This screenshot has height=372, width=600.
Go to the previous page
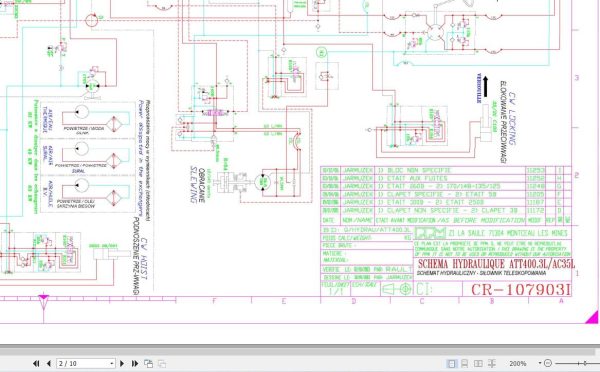click(x=49, y=363)
